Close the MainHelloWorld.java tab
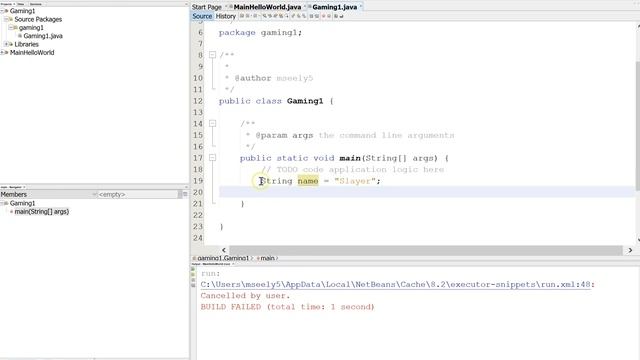640x360 pixels. pyautogui.click(x=305, y=7)
